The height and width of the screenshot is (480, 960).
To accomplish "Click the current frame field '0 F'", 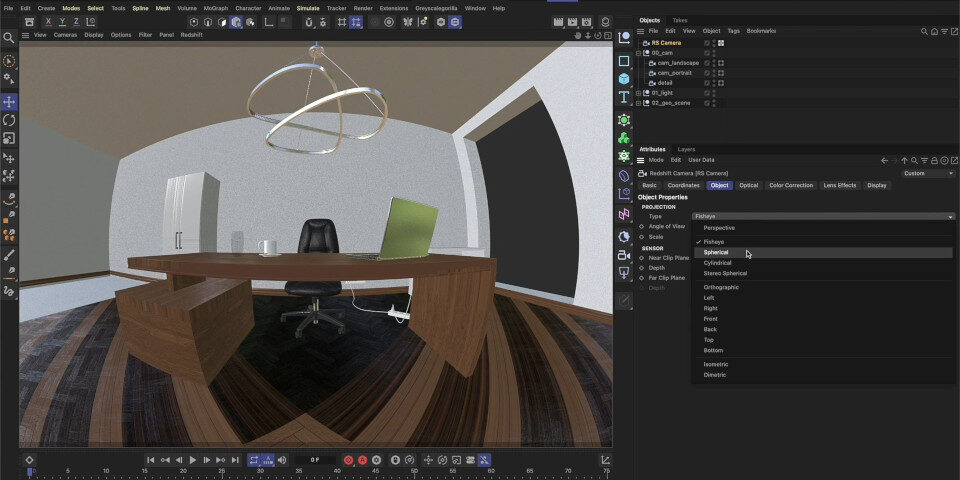I will coord(315,460).
